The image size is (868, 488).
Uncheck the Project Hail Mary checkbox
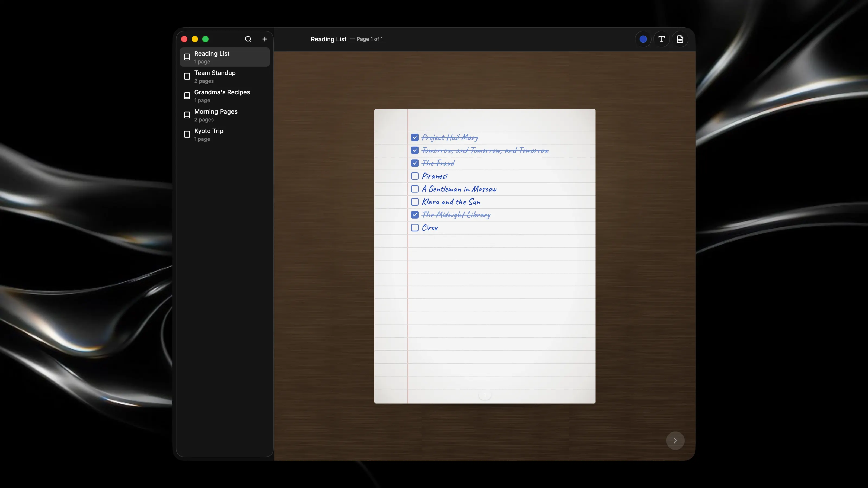tap(415, 137)
